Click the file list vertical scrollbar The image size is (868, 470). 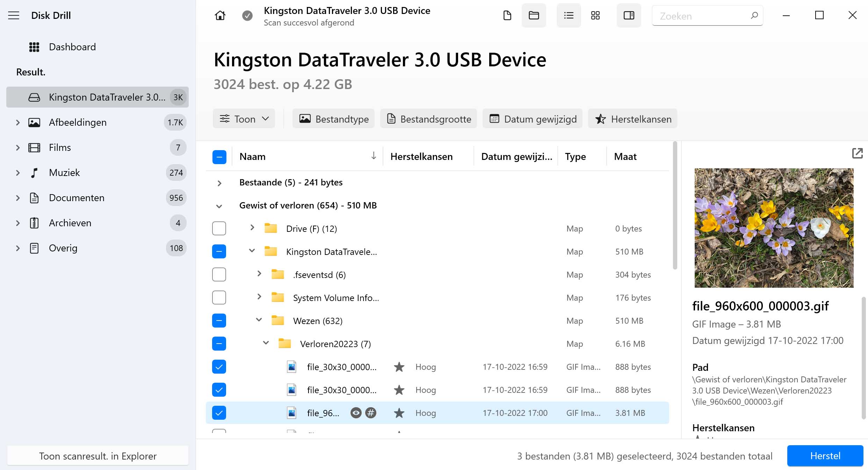click(675, 205)
